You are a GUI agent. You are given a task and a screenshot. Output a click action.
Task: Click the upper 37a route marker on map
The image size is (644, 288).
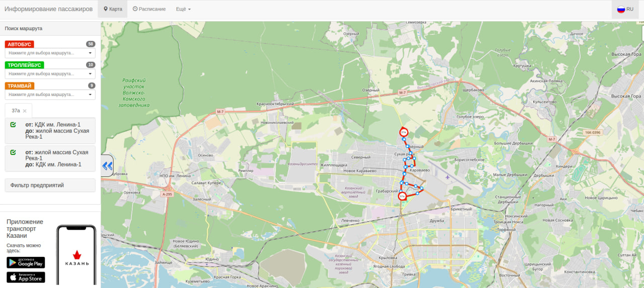click(404, 132)
